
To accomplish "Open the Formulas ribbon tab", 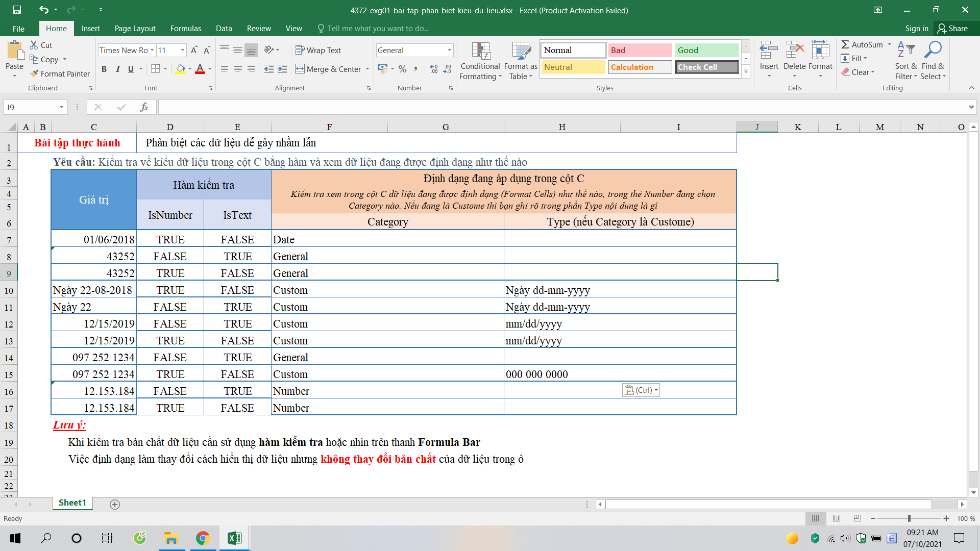I will pos(185,29).
